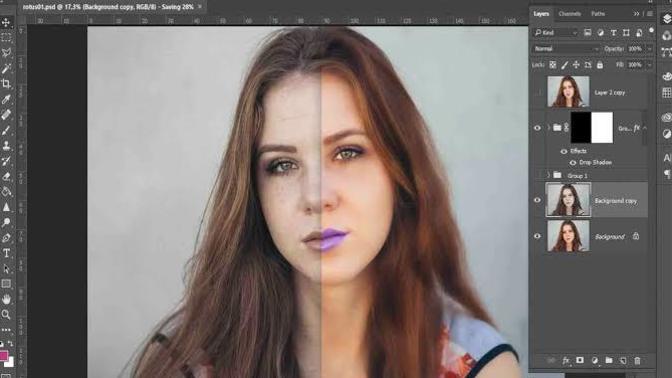
Task: Filter layers by pixel layer icon
Action: pos(588,33)
